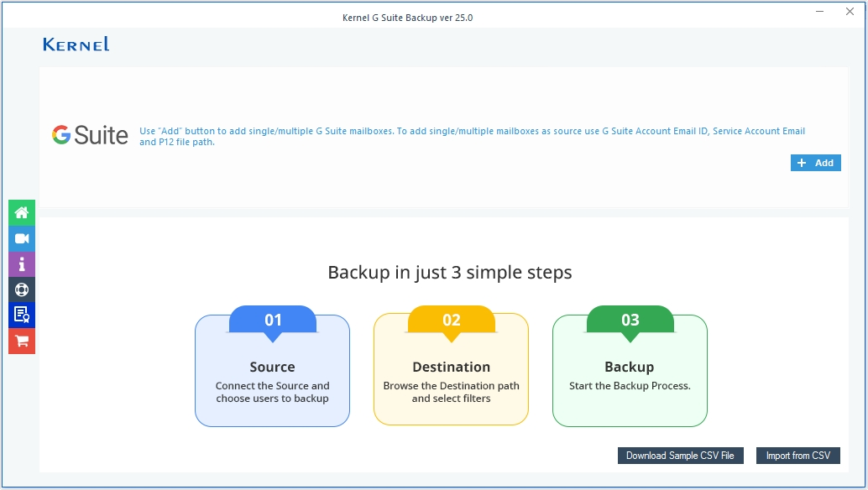
Task: Click the 03 step number badge
Action: tap(630, 319)
